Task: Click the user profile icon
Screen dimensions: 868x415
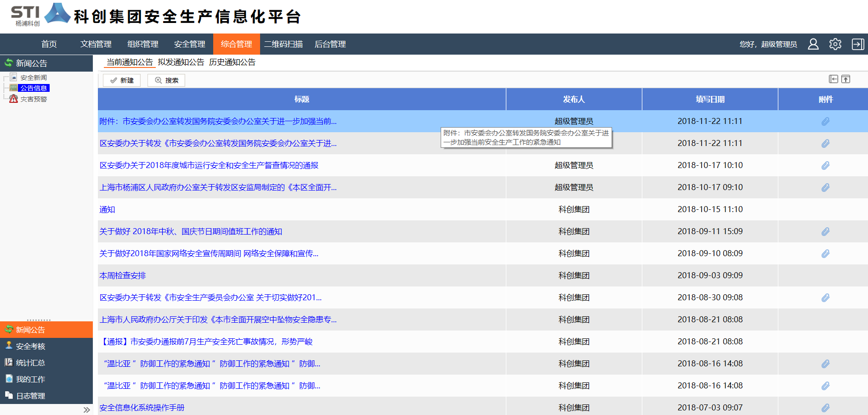Action: [x=813, y=44]
